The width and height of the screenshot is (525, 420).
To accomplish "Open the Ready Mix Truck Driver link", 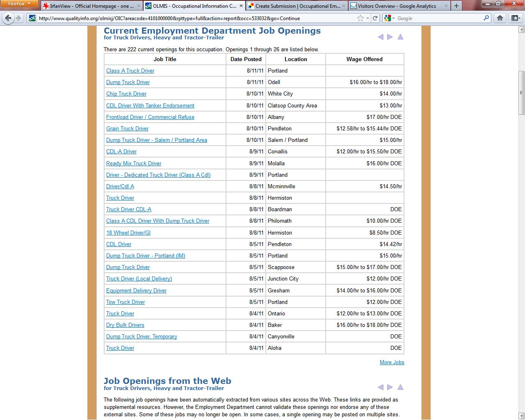I will click(x=134, y=163).
